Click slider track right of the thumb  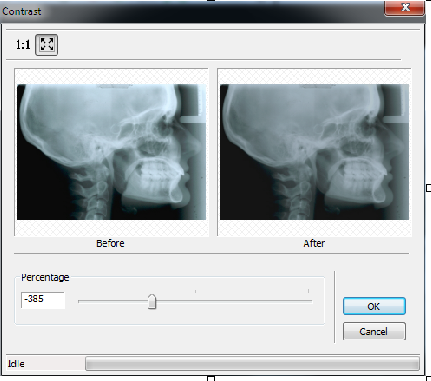234,301
